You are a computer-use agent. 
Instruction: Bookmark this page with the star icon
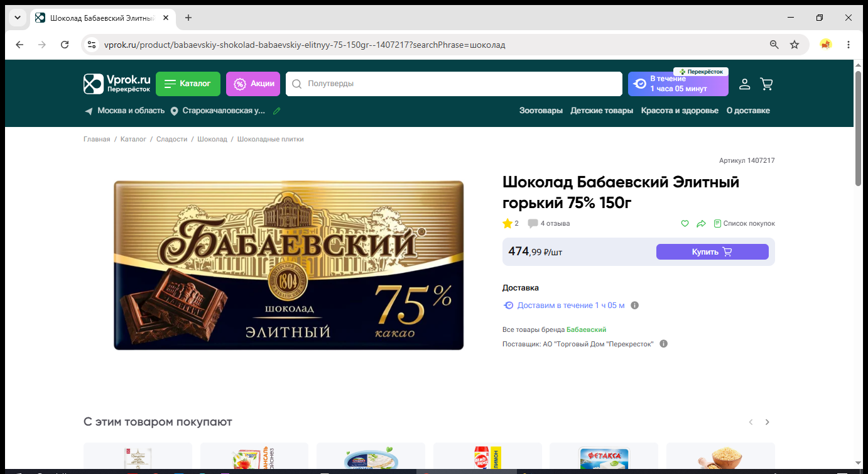click(795, 45)
